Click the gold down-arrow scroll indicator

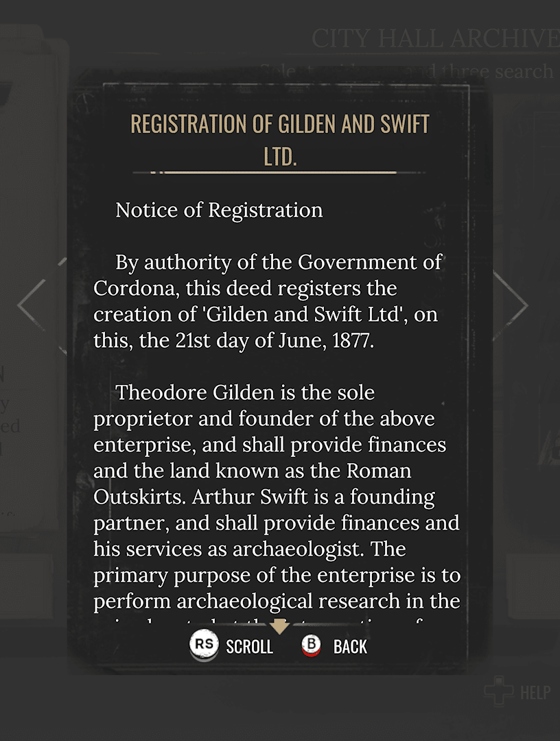[280, 626]
